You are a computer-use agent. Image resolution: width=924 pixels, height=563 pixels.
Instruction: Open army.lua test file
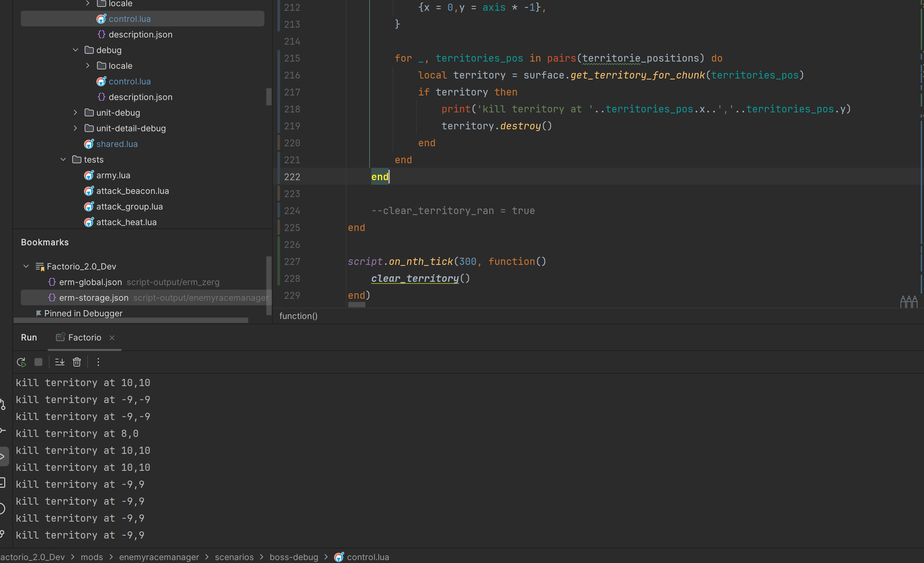pos(113,175)
